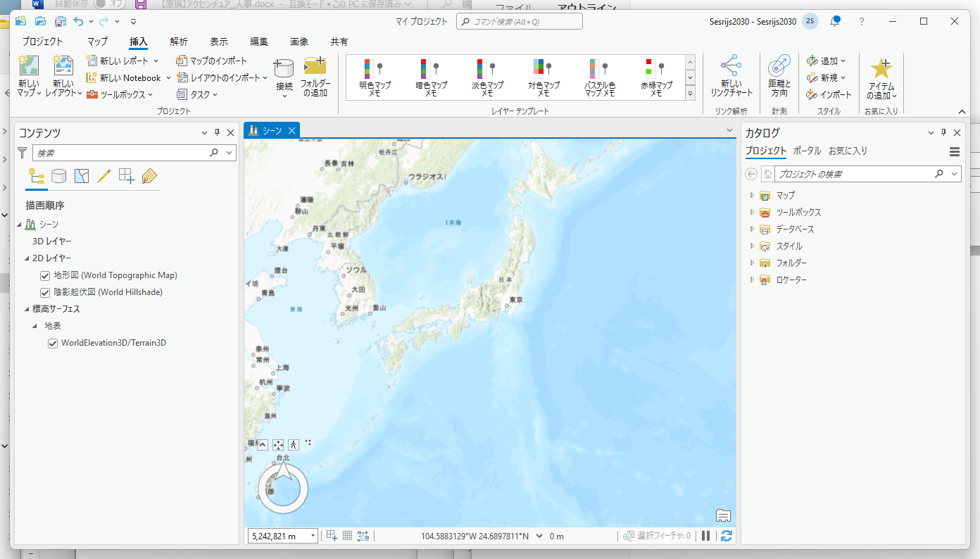The image size is (980, 559).
Task: Click the first-person walk navigator icon
Action: pyautogui.click(x=294, y=445)
